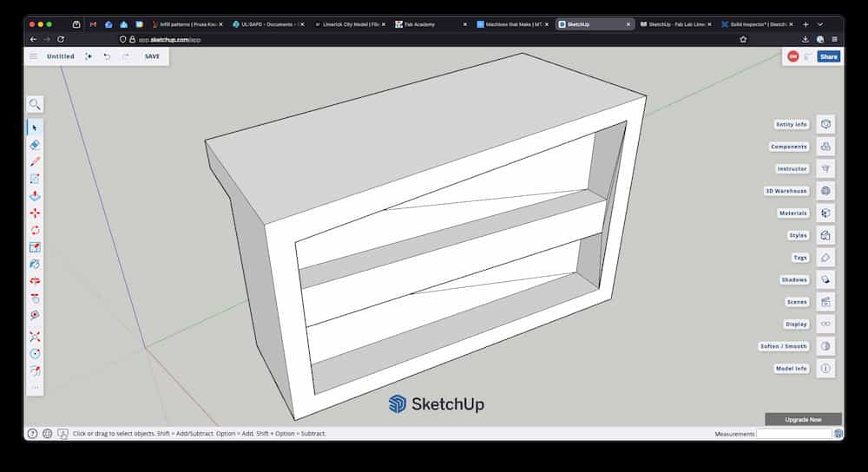
Task: Click the Measurements input field
Action: [x=793, y=434]
